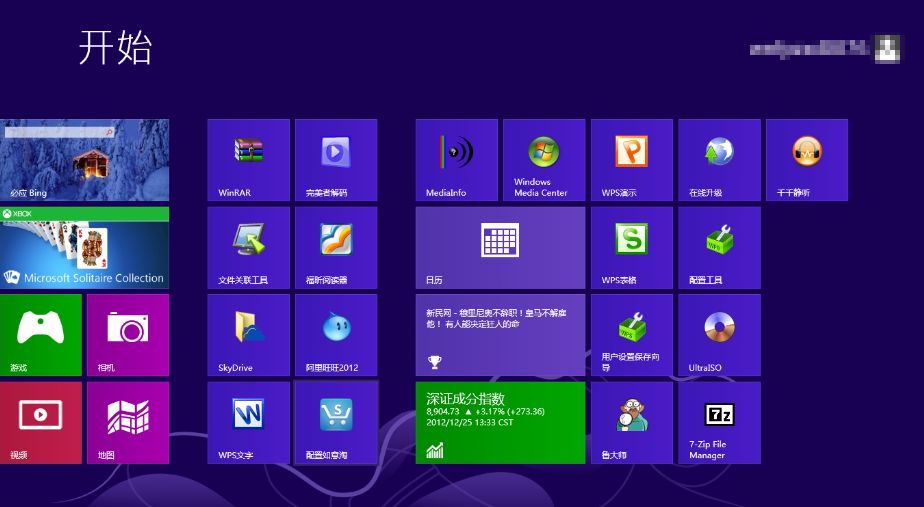Open the 文件关联工具 tile
924x507 pixels.
(249, 248)
